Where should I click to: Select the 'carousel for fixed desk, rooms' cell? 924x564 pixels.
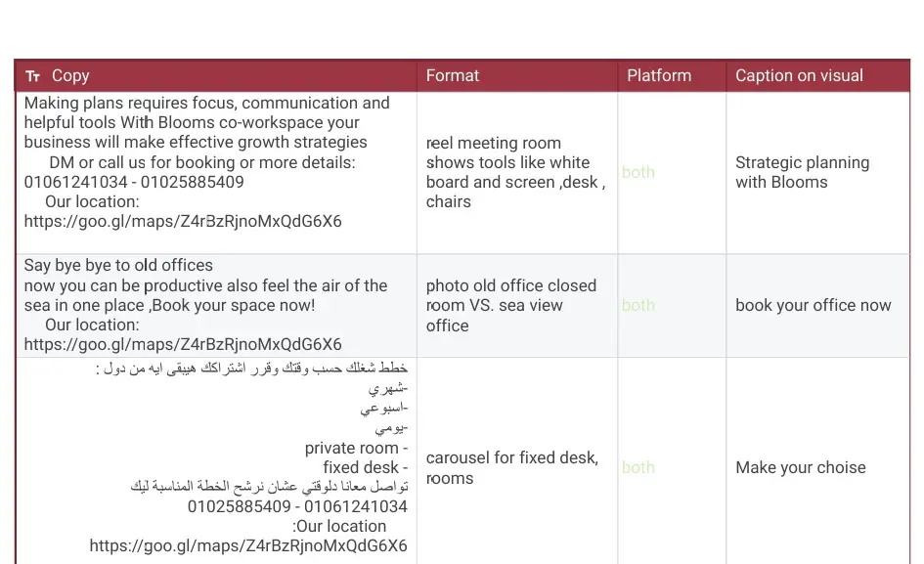click(511, 467)
